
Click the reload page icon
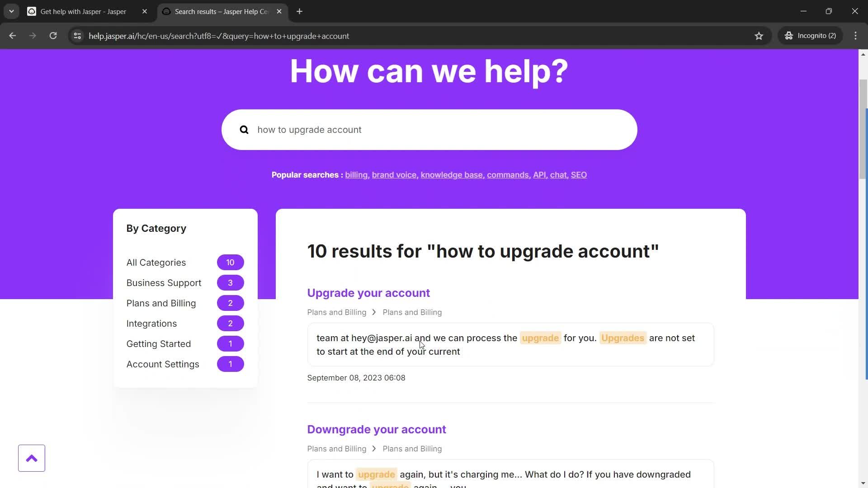pyautogui.click(x=53, y=36)
